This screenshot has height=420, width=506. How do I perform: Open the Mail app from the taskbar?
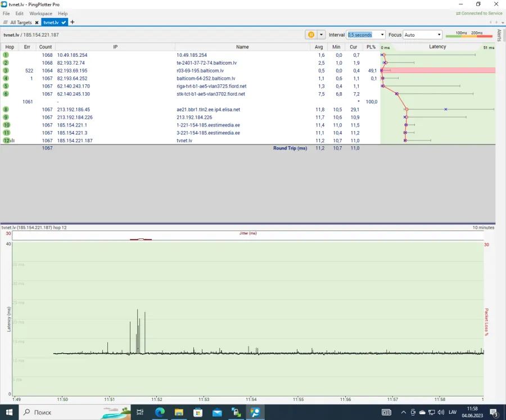click(217, 412)
